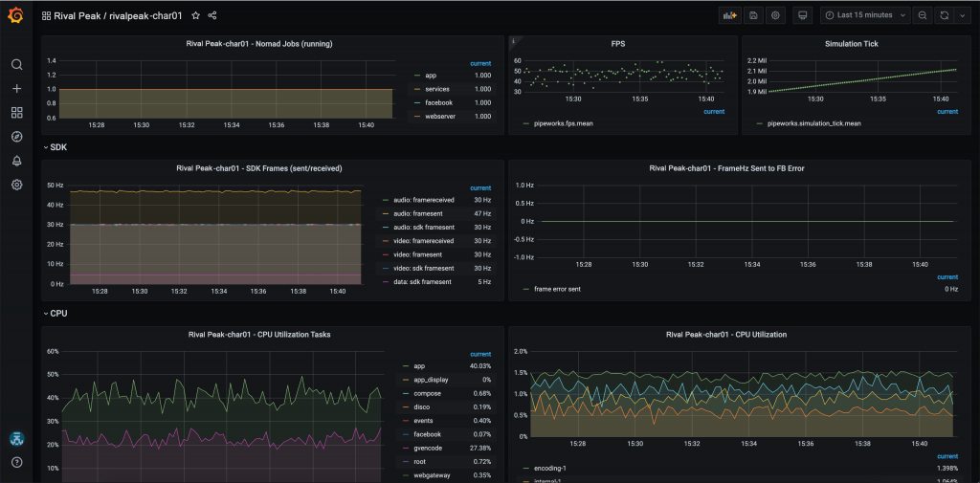Open the Help question mark icon
980x483 pixels.
pyautogui.click(x=17, y=462)
